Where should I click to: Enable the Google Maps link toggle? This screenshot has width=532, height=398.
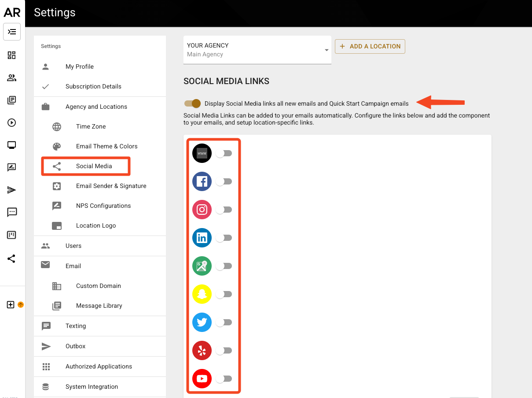[224, 266]
